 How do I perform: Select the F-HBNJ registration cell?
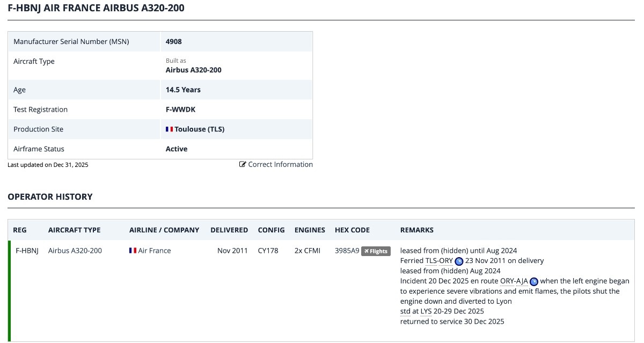[x=27, y=251]
